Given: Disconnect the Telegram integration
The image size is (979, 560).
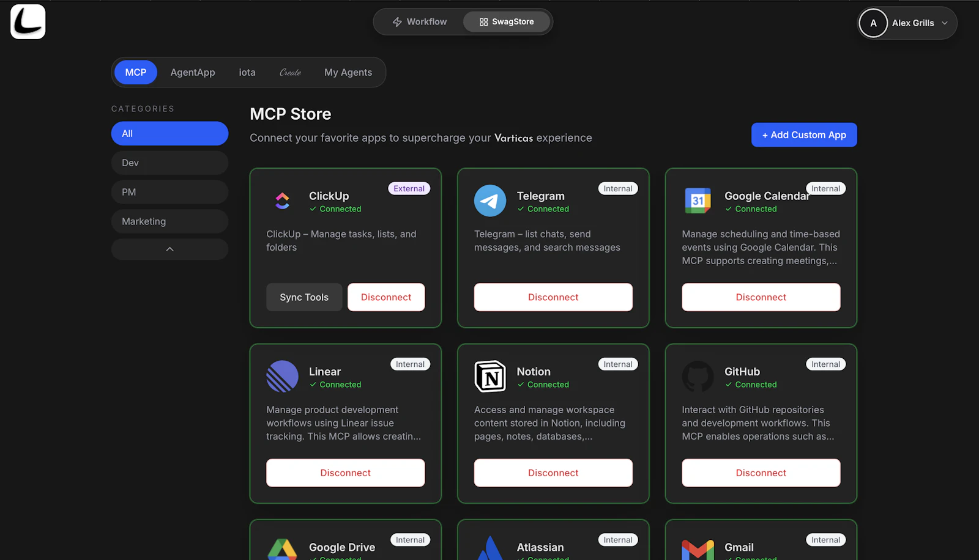Looking at the screenshot, I should [x=553, y=297].
